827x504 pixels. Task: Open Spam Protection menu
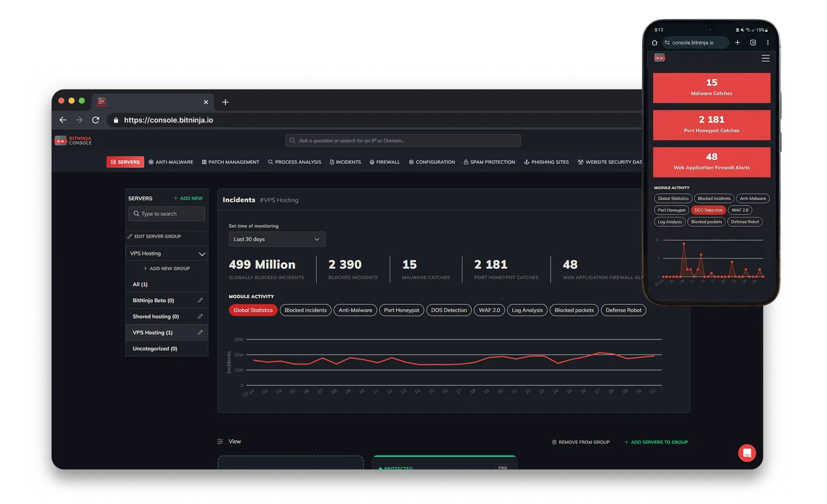[489, 162]
